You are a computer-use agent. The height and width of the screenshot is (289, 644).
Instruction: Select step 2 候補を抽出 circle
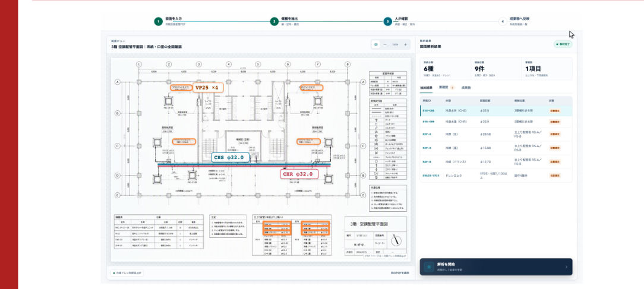(x=274, y=21)
